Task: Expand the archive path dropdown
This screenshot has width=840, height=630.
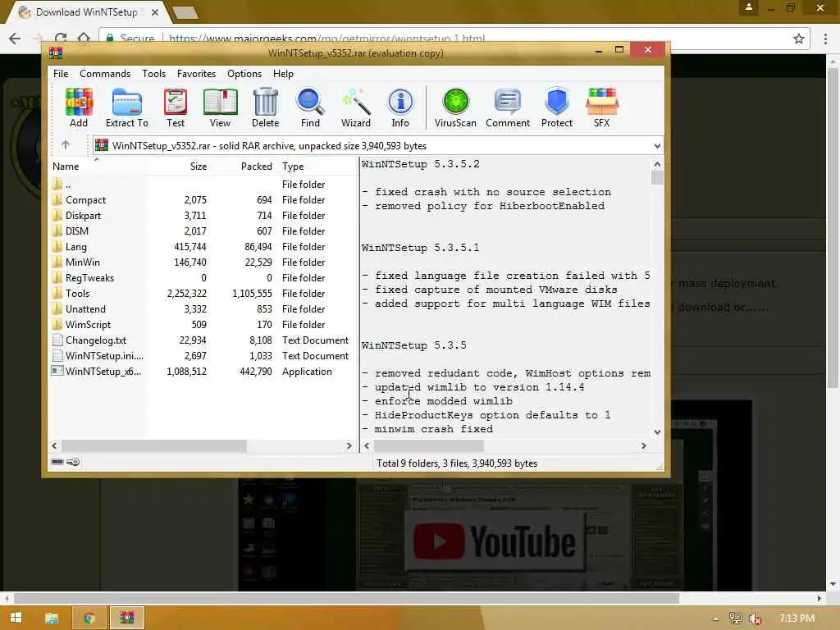Action: coord(657,146)
